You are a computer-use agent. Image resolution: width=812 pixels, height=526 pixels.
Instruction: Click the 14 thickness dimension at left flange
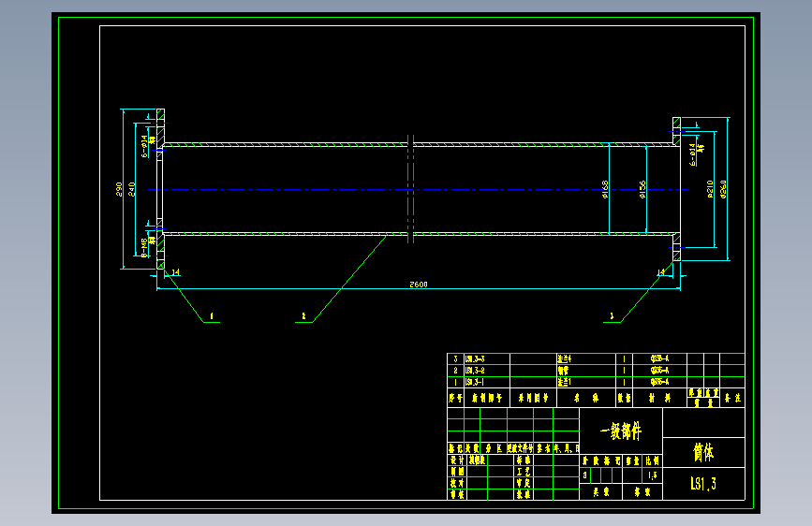click(175, 271)
